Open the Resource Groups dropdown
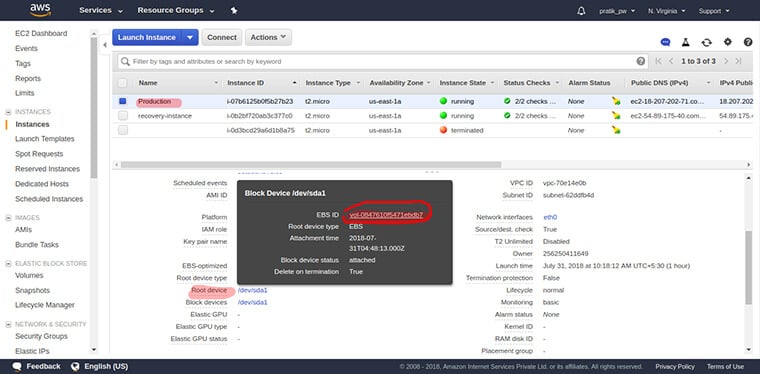760x374 pixels. tap(176, 10)
